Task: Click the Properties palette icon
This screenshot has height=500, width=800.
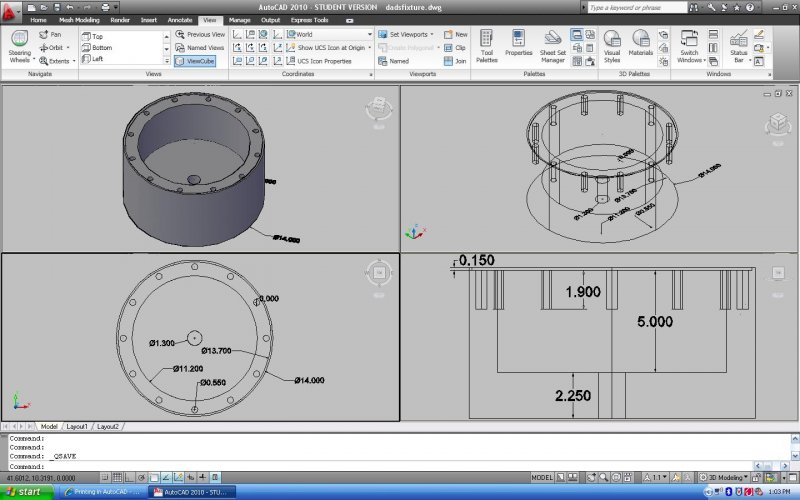Action: tap(518, 44)
